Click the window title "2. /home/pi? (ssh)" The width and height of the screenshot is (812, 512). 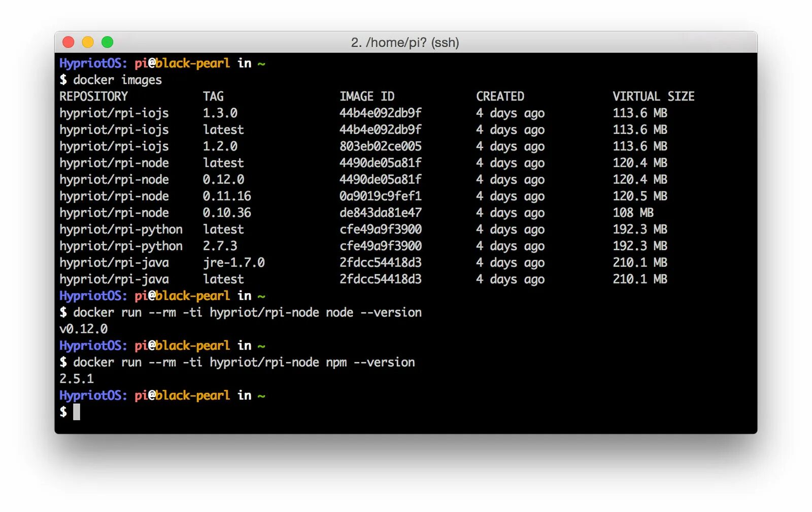click(405, 42)
